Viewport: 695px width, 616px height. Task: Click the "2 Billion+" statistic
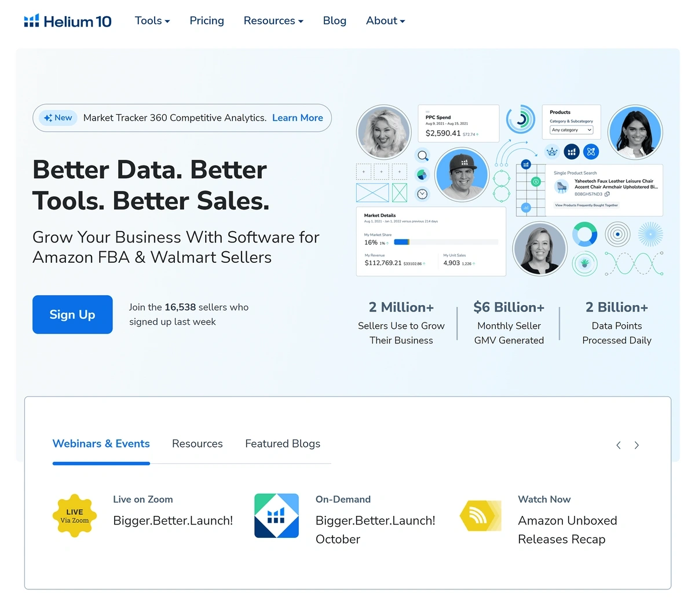[x=617, y=307]
